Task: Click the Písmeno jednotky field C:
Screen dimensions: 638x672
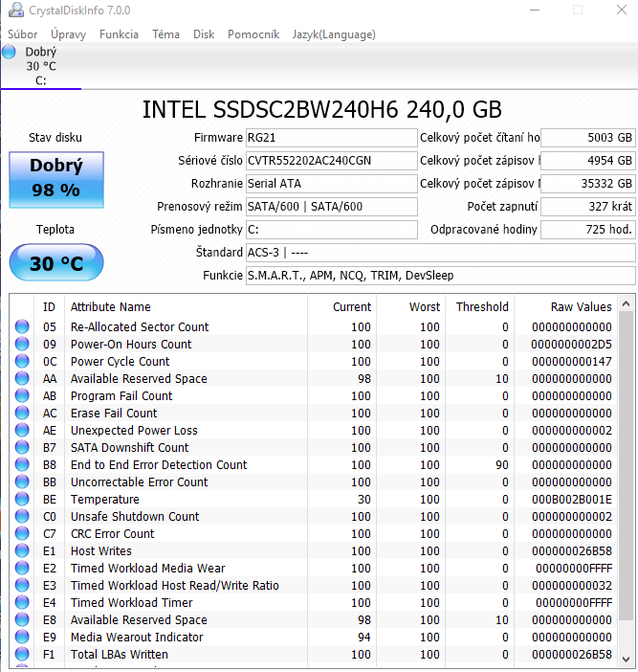Action: point(331,230)
